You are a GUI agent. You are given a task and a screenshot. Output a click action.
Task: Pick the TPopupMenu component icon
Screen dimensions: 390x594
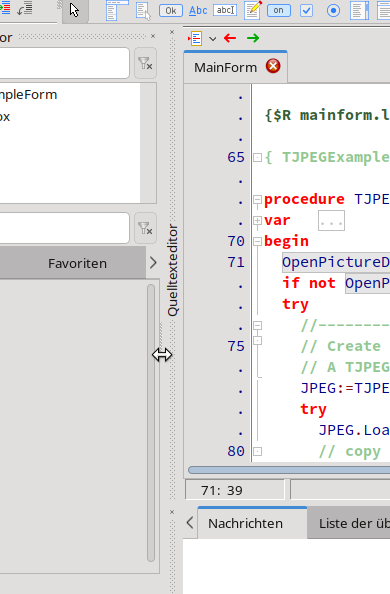click(143, 11)
